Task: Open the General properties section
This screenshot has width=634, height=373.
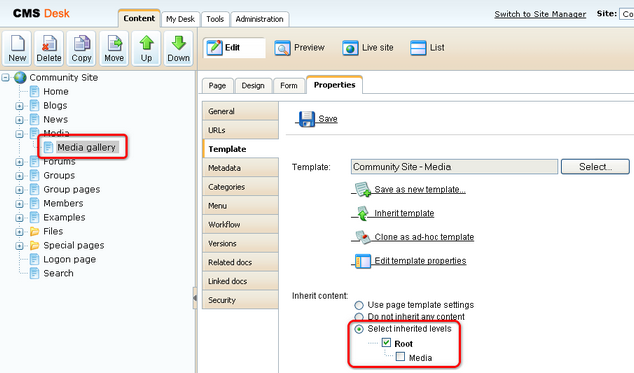Action: coord(240,111)
